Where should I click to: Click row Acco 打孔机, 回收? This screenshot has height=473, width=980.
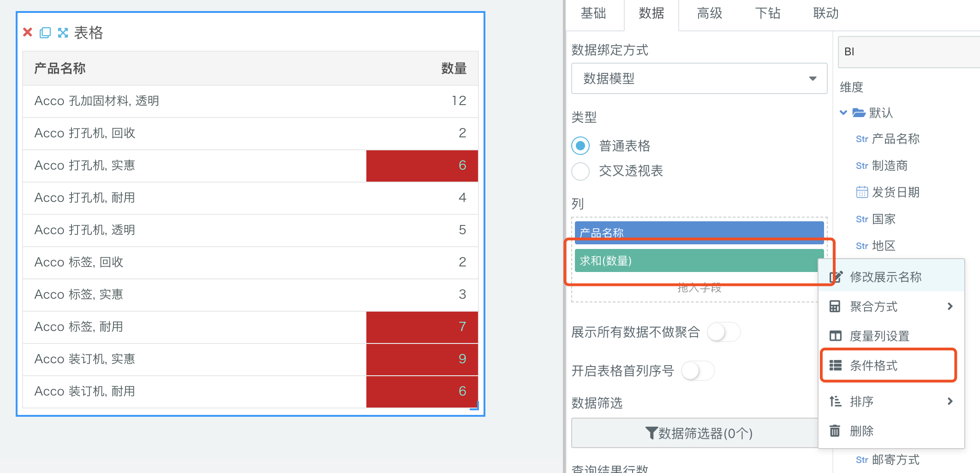(251, 133)
